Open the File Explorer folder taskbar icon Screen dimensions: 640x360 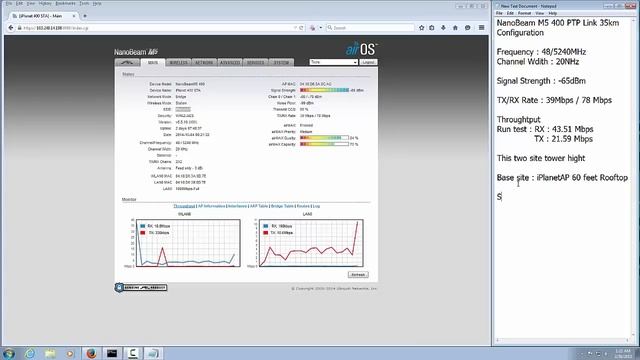click(50, 353)
